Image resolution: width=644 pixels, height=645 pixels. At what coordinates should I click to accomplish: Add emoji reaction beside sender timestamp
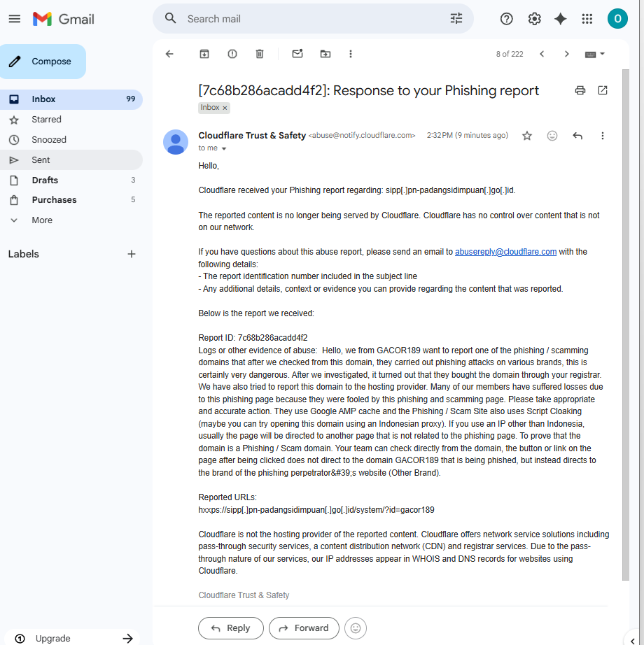(x=552, y=136)
